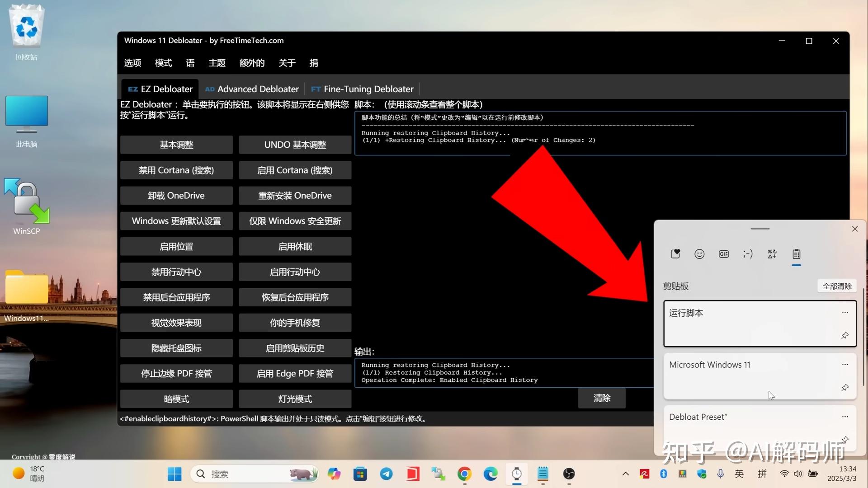Open more options for Microsoft Windows 11 item
The image size is (868, 488).
845,364
